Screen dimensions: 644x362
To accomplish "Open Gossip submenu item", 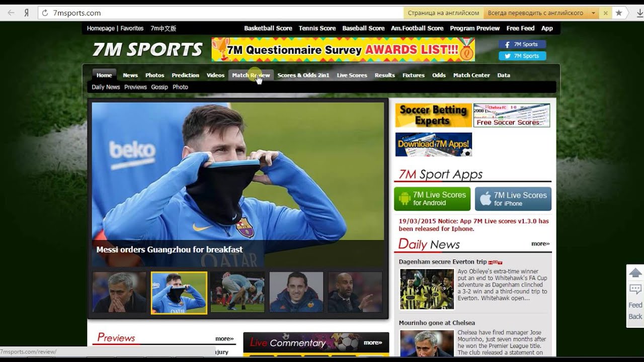I will [x=159, y=87].
